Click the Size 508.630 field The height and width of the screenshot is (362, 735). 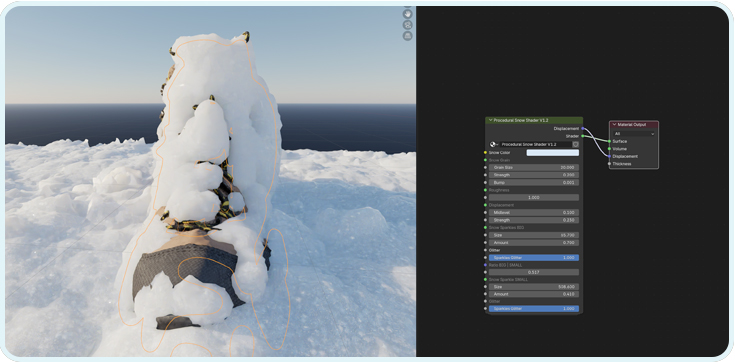533,287
